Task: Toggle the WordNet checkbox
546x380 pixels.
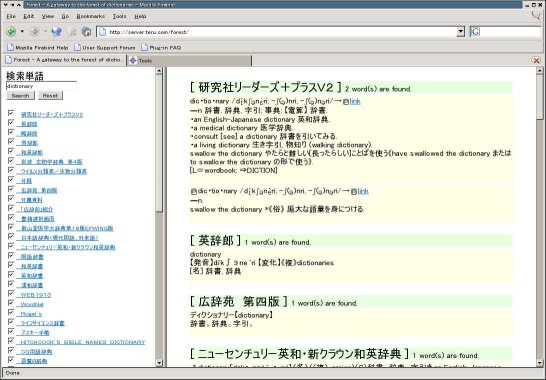Action: click(11, 303)
